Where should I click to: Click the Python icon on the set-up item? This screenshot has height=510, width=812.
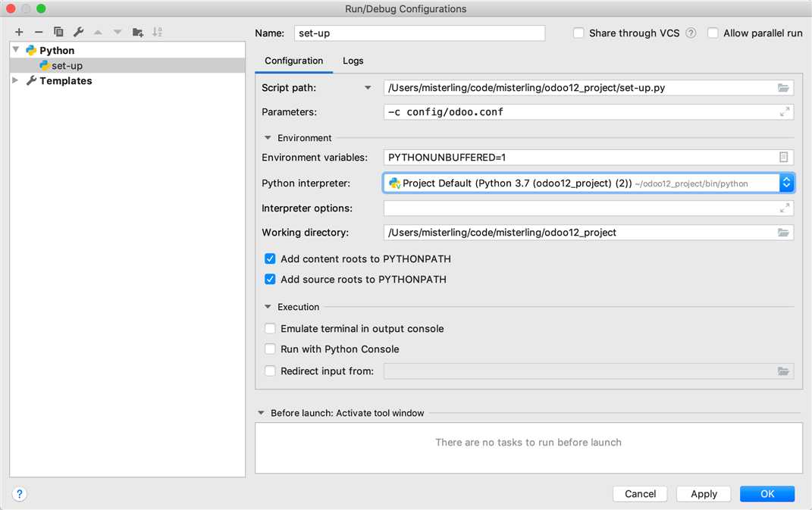[x=45, y=66]
